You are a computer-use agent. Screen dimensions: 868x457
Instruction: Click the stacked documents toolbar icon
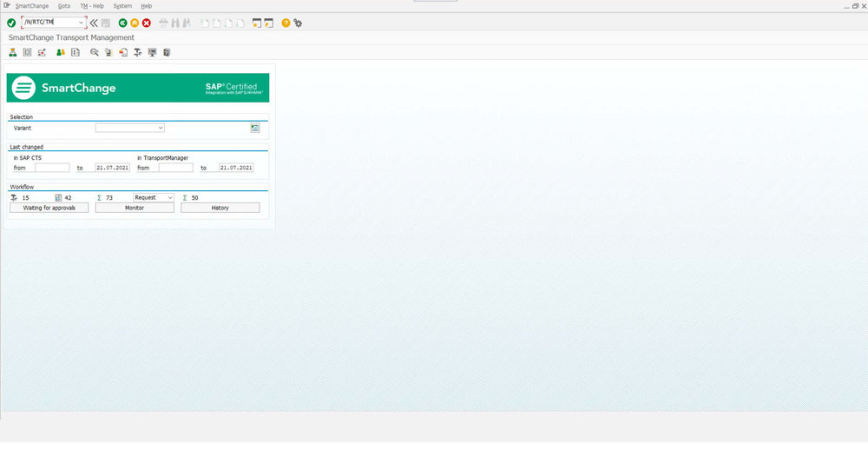coord(108,52)
